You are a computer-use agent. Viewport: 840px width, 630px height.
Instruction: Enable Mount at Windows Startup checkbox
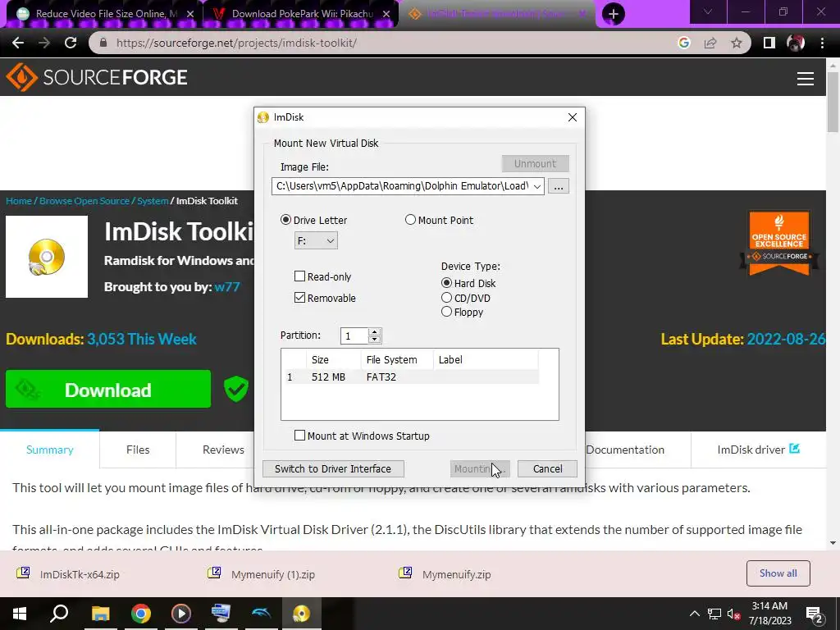coord(299,436)
